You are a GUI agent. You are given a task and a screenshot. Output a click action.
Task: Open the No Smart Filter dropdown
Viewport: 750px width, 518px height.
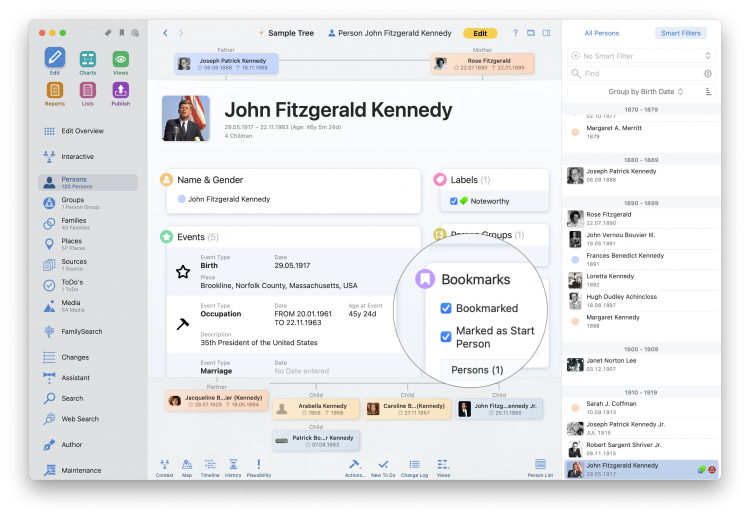[x=641, y=56]
